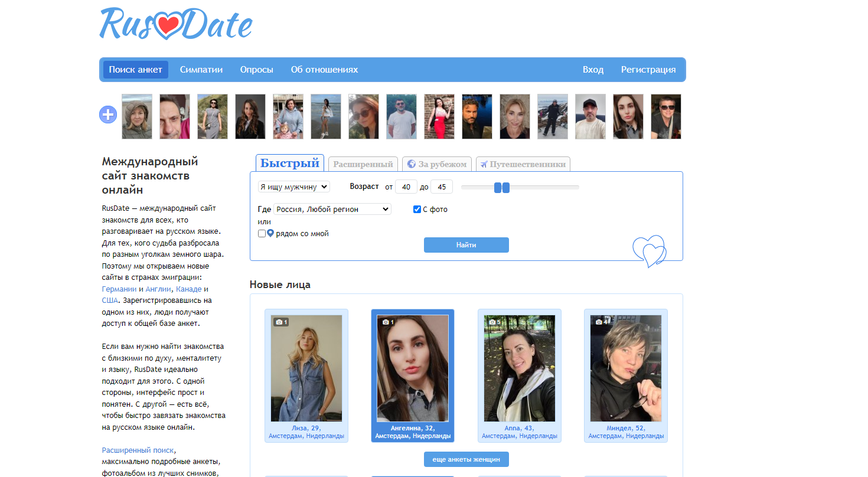Click Вход in the navigation bar
This screenshot has height=477, width=868.
(593, 70)
